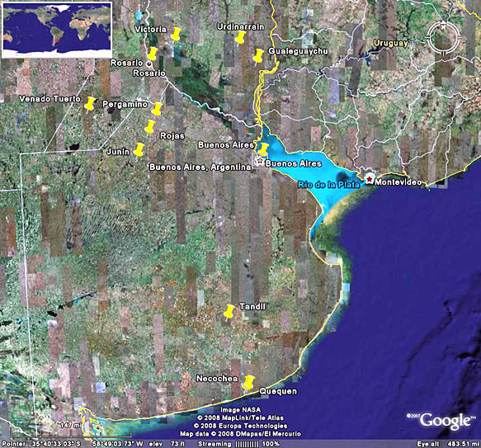
Task: Click the Montevideo capital star icon
Action: click(370, 178)
